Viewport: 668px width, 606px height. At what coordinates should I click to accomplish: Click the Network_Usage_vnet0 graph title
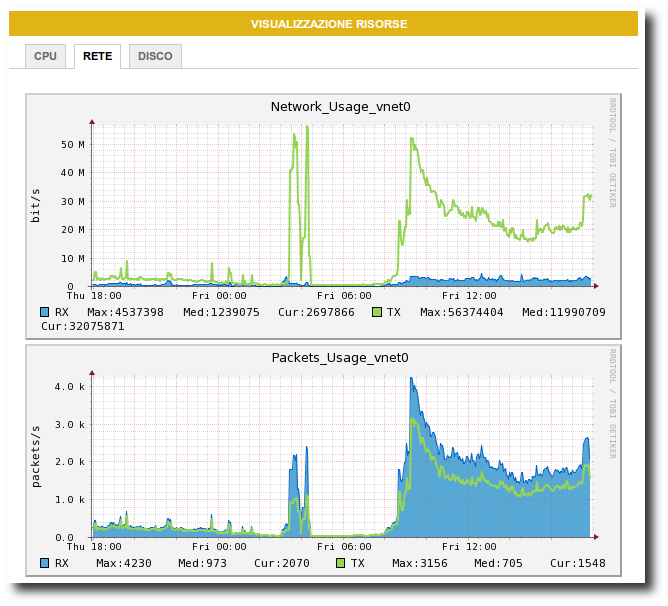click(x=340, y=107)
